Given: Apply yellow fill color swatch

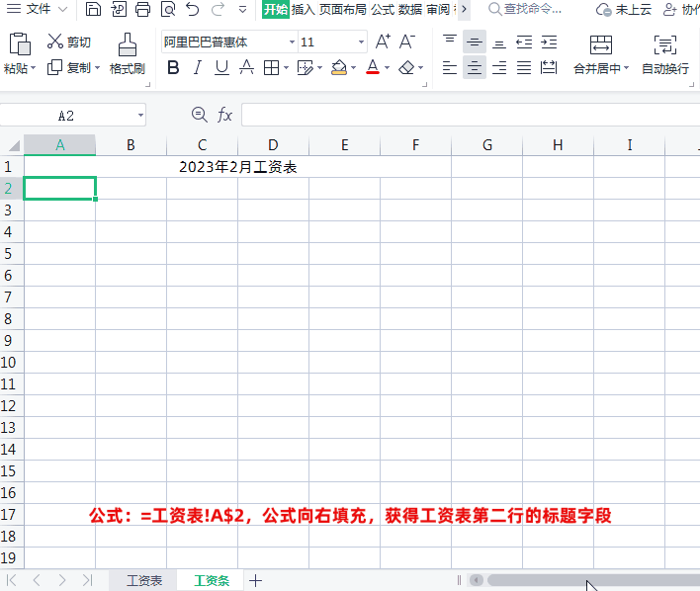Looking at the screenshot, I should pyautogui.click(x=339, y=68).
